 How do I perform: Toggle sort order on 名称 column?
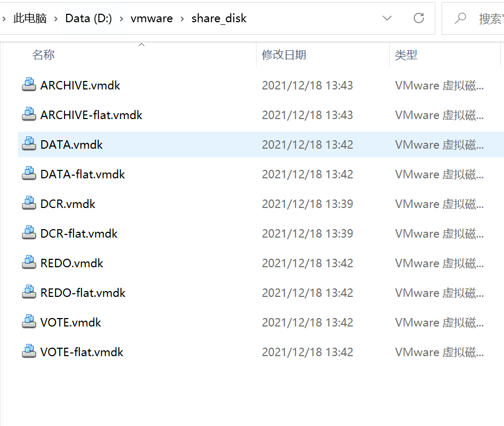click(43, 54)
